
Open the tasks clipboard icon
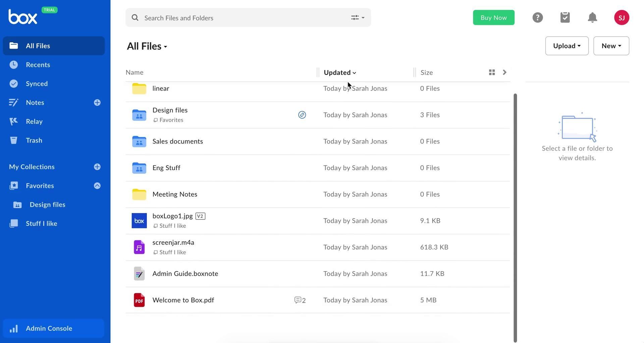tap(565, 17)
